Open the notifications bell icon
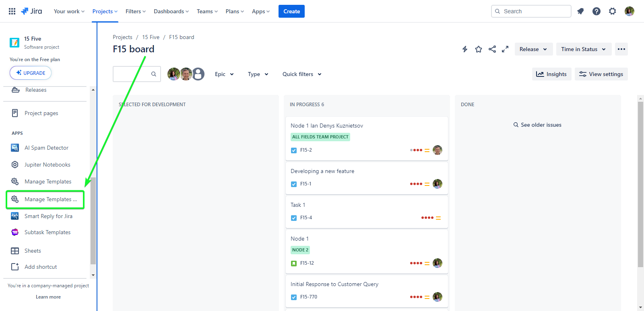 [580, 11]
